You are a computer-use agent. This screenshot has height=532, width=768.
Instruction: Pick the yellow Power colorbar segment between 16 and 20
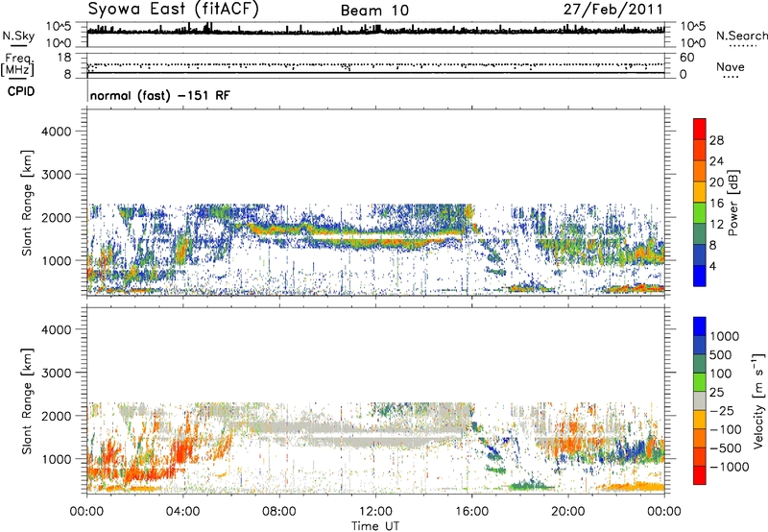[x=700, y=192]
